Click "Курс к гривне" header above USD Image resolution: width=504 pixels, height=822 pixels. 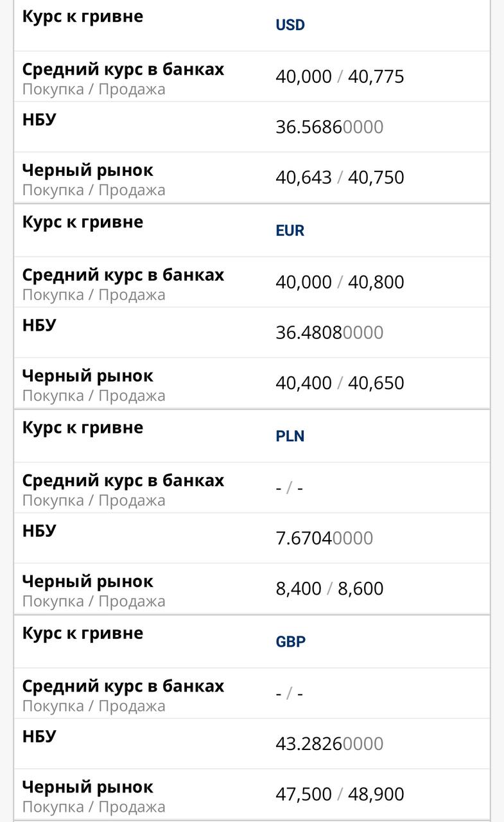click(x=83, y=17)
